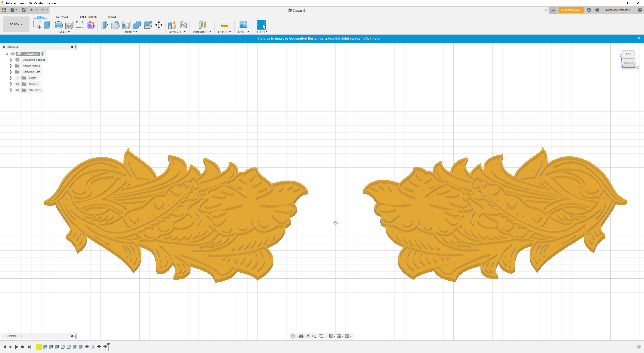Open the Data Panel grid icon
Image resolution: width=644 pixels, height=353 pixels.
tap(4, 10)
